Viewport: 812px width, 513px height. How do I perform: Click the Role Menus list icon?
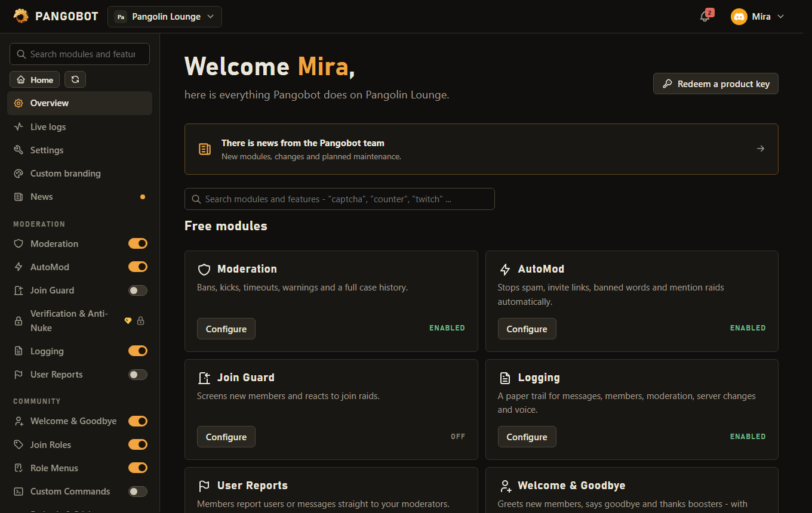pyautogui.click(x=19, y=468)
